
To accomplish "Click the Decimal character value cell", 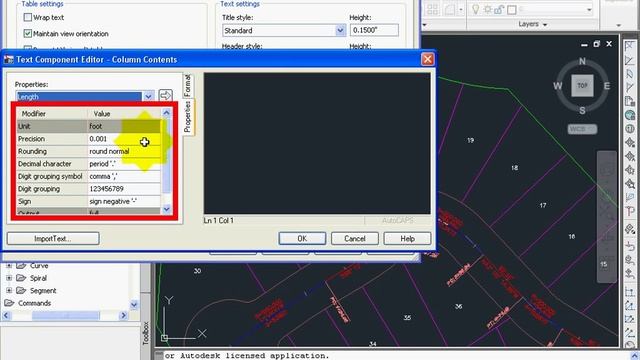I will pyautogui.click(x=124, y=164).
